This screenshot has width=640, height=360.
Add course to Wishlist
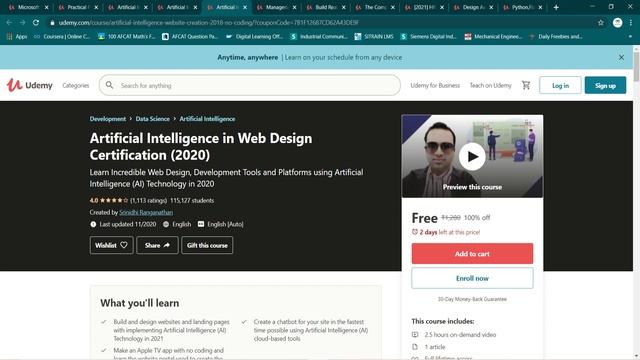(x=111, y=245)
